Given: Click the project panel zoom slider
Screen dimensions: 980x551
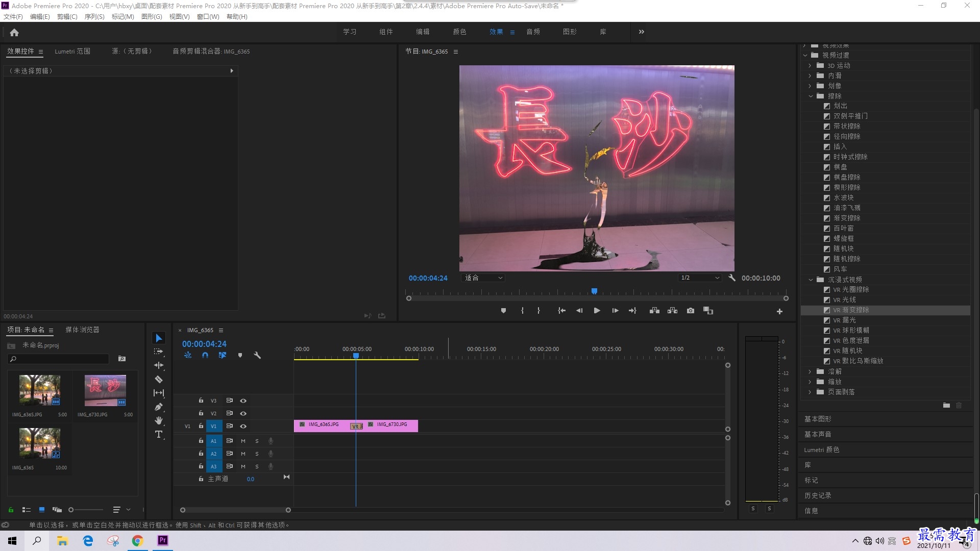Looking at the screenshot, I should tap(86, 510).
